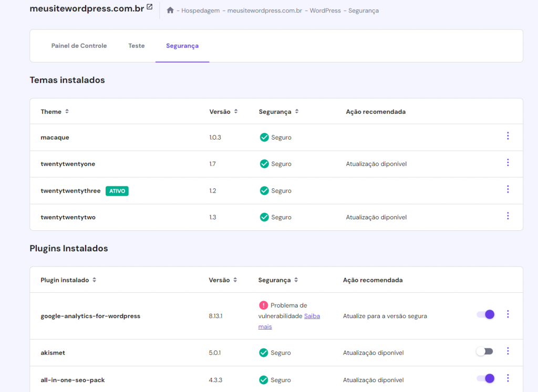
Task: Click all-in-one-seo-pack plugin name
Action: click(x=73, y=380)
